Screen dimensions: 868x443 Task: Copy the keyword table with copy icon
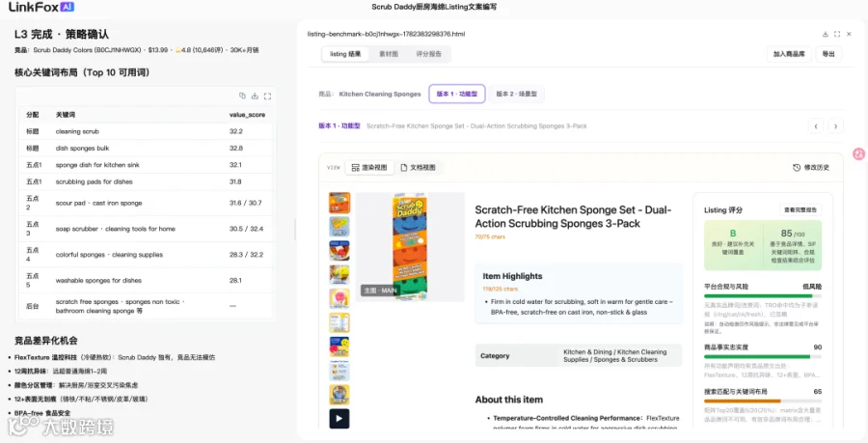[242, 96]
